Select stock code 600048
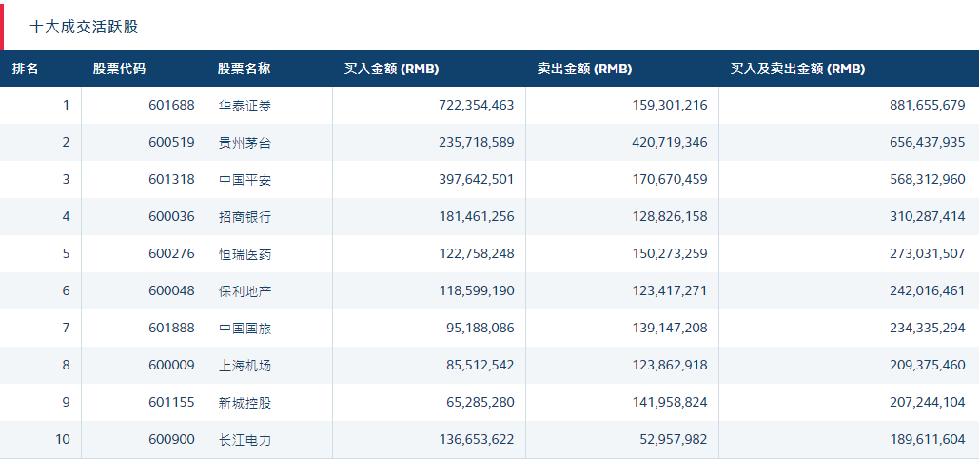 point(172,290)
